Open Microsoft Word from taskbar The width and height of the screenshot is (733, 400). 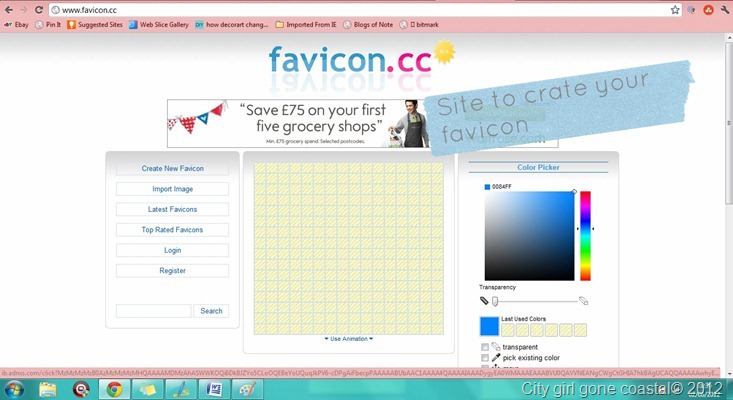[214, 389]
